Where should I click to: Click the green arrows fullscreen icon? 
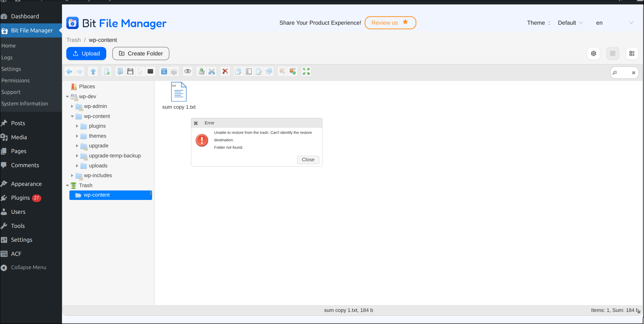pyautogui.click(x=306, y=72)
